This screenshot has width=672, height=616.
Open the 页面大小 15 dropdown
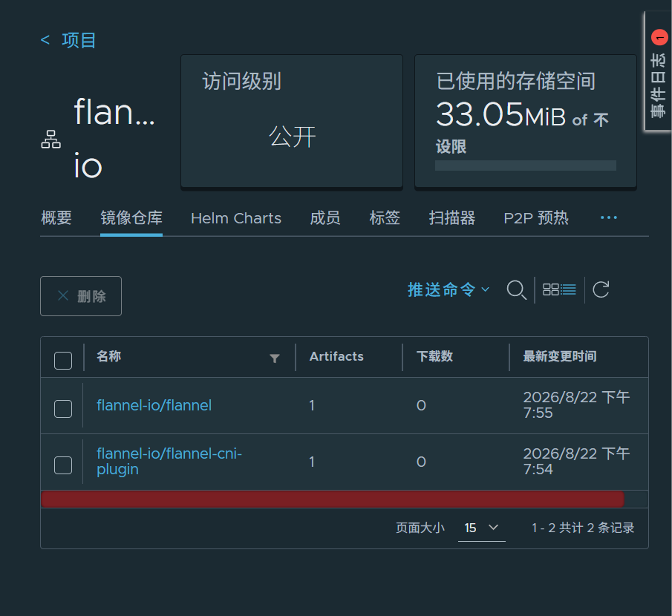coord(482,528)
